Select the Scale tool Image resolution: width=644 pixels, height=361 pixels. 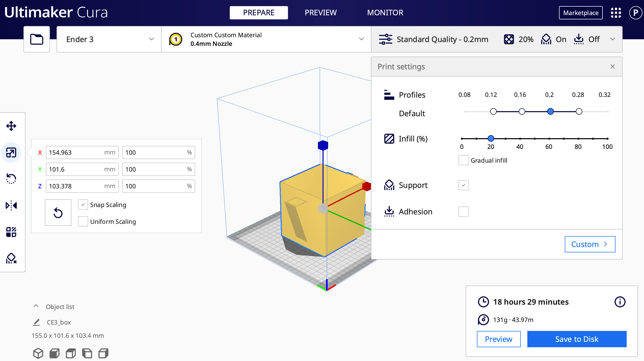[x=11, y=152]
